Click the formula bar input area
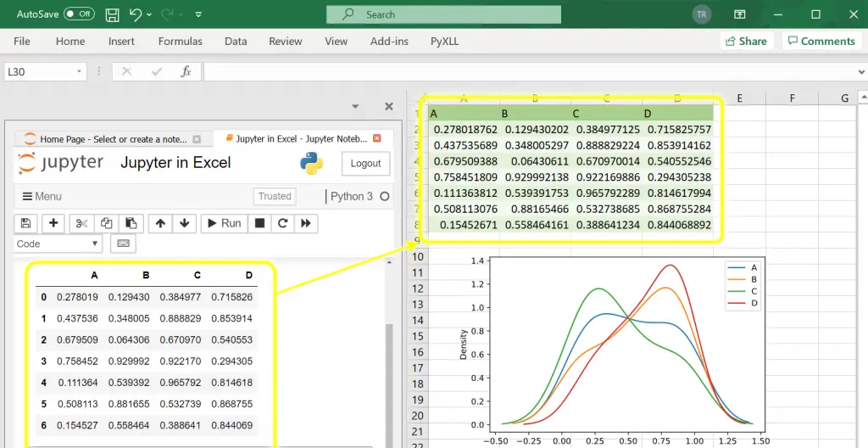Screen dimensions: 868x448 (530, 71)
